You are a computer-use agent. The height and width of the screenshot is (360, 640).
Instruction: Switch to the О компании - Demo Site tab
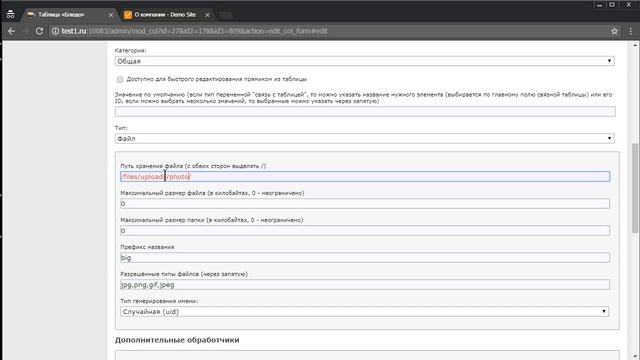point(165,15)
